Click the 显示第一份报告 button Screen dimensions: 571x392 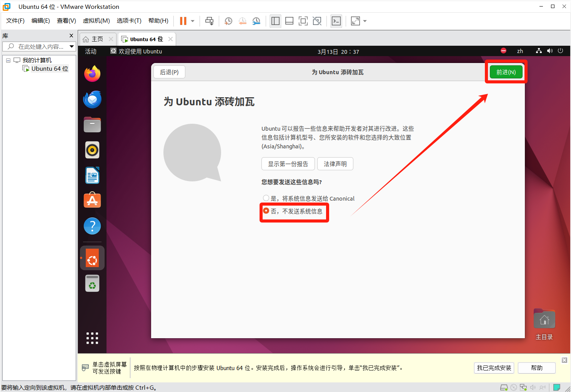click(288, 164)
